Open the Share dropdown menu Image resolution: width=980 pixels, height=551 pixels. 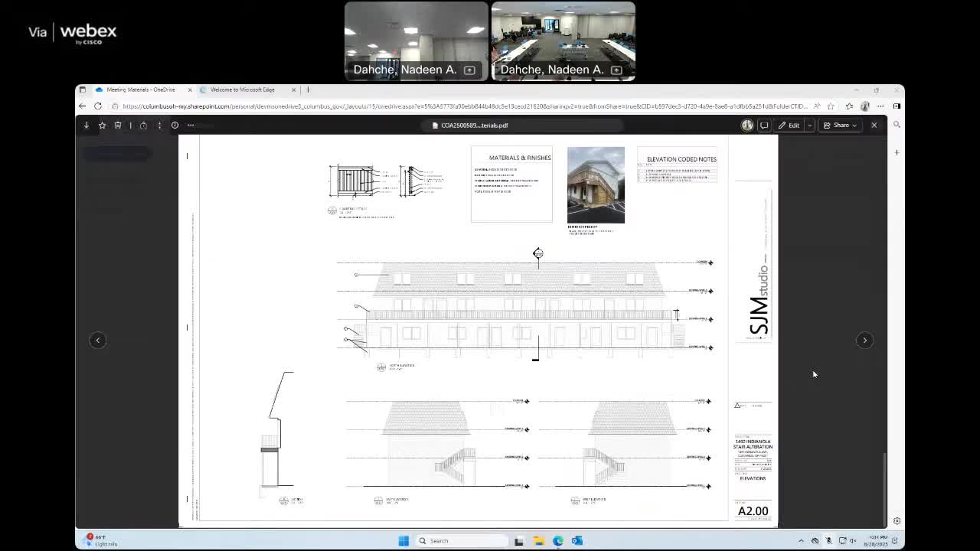[840, 126]
